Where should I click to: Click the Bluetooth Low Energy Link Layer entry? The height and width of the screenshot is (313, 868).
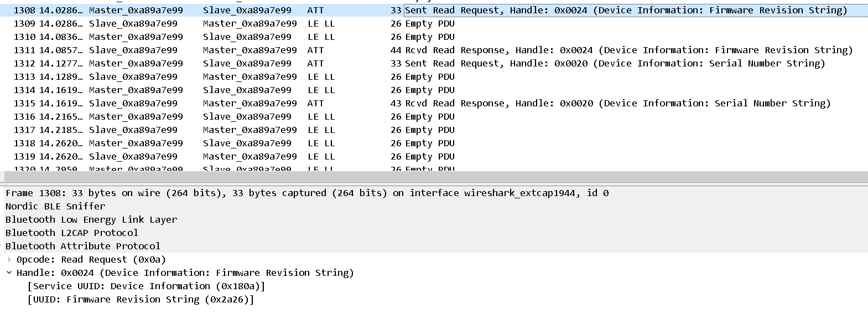[x=91, y=219]
